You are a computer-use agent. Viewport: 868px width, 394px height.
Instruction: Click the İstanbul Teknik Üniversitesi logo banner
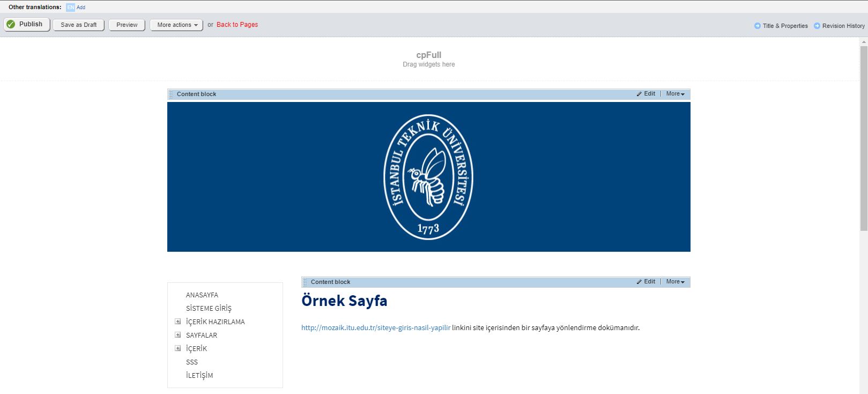click(429, 177)
